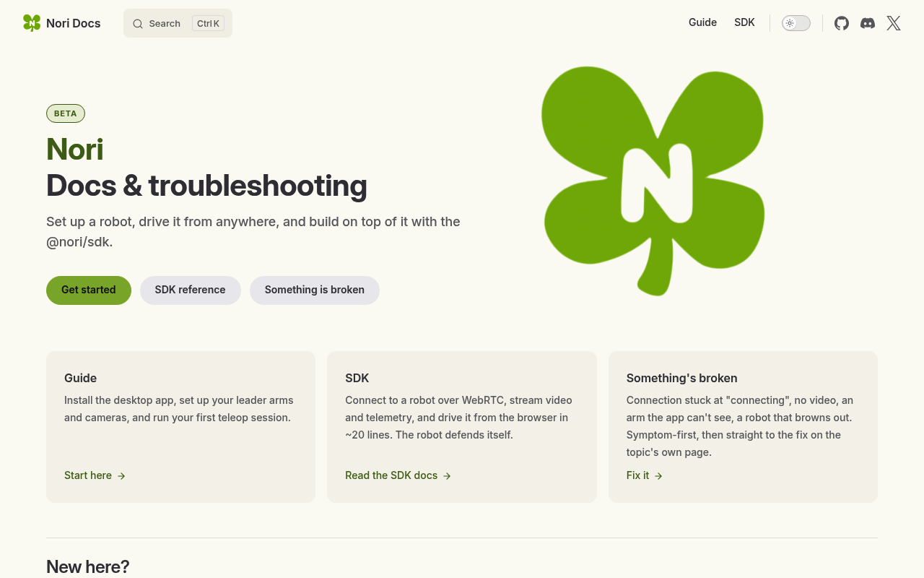The image size is (924, 578).
Task: Click the Docs & troubleshooting headline
Action: [x=206, y=186]
